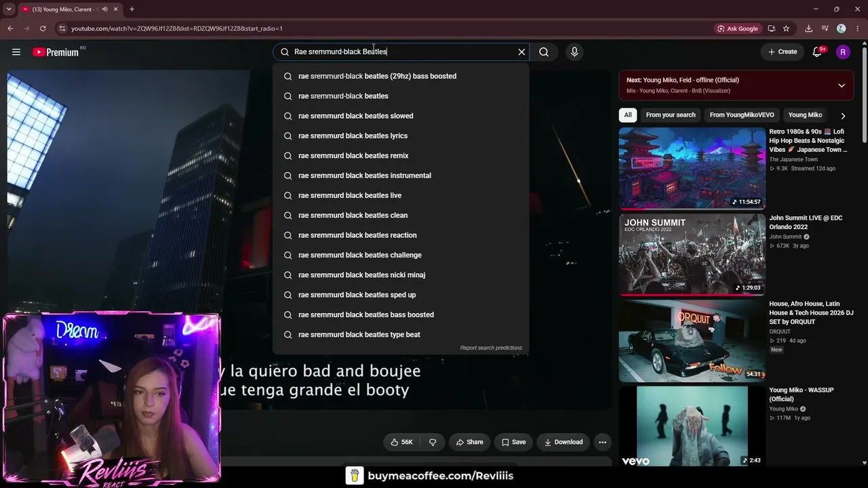
Task: Pick suggestion "black beatles live"
Action: tap(401, 195)
